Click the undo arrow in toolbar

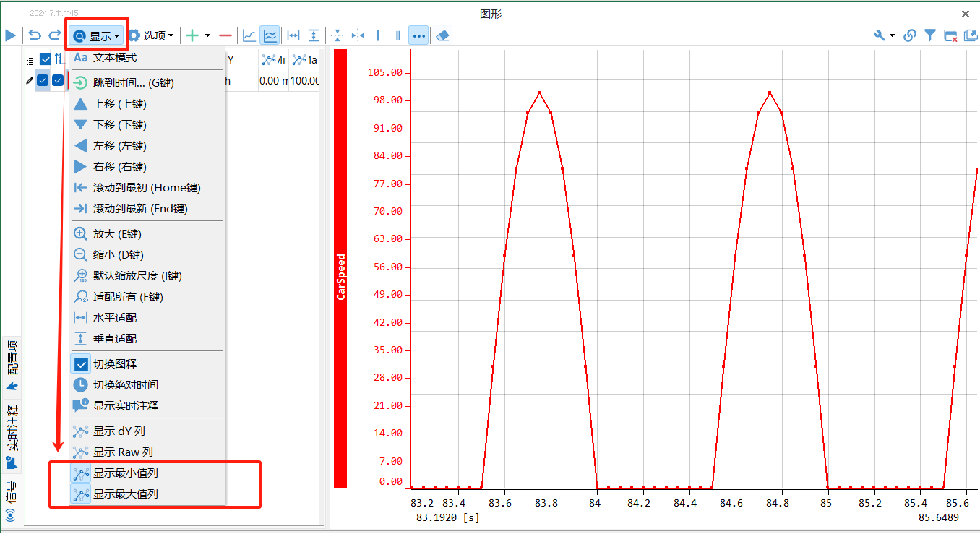35,35
